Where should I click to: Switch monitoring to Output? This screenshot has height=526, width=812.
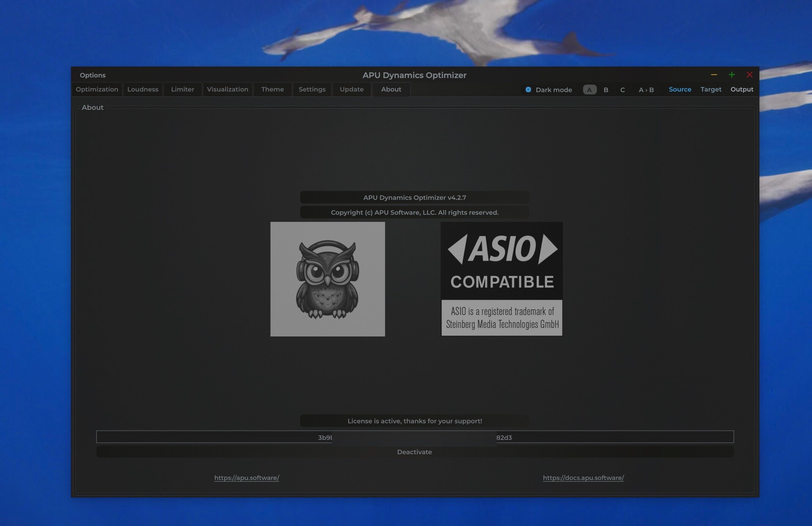tap(742, 89)
